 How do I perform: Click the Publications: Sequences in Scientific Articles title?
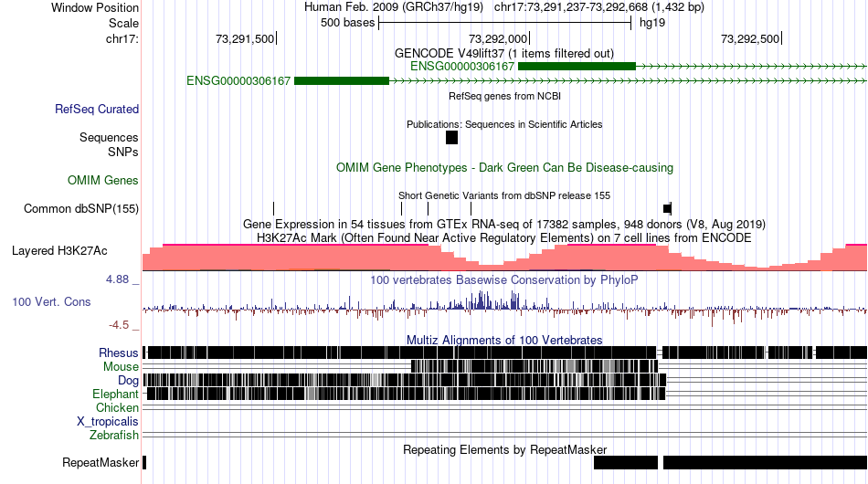(x=504, y=124)
